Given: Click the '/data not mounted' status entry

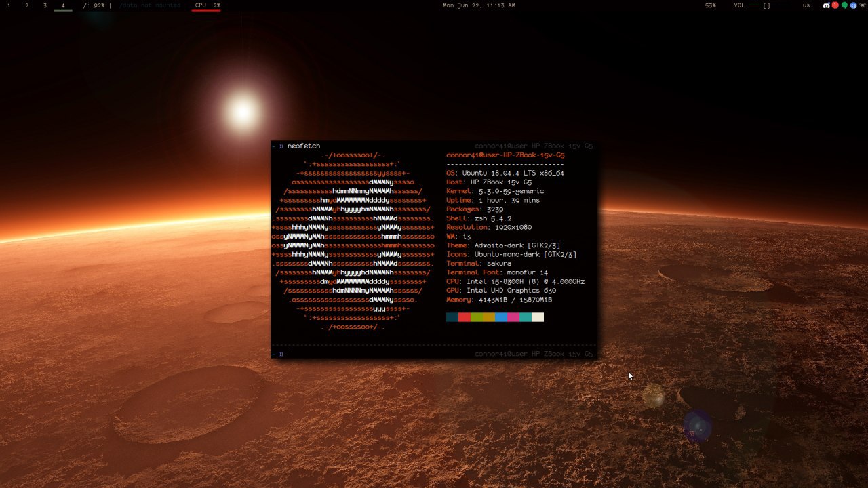Looking at the screenshot, I should [150, 5].
